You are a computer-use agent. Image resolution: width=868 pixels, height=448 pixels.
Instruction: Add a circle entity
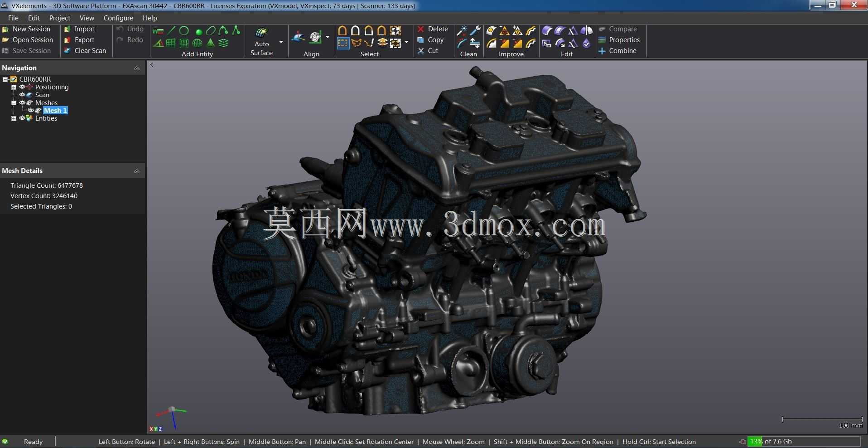pos(184,31)
